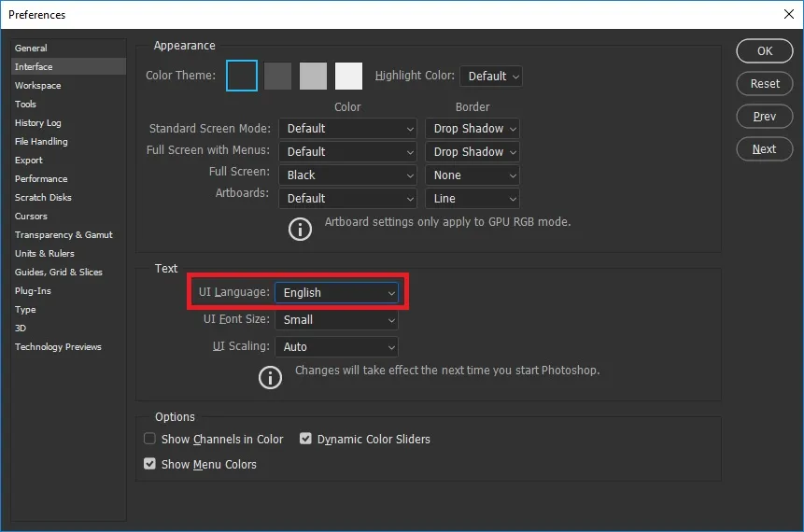Select the History Log category
The image size is (804, 532).
coord(68,123)
